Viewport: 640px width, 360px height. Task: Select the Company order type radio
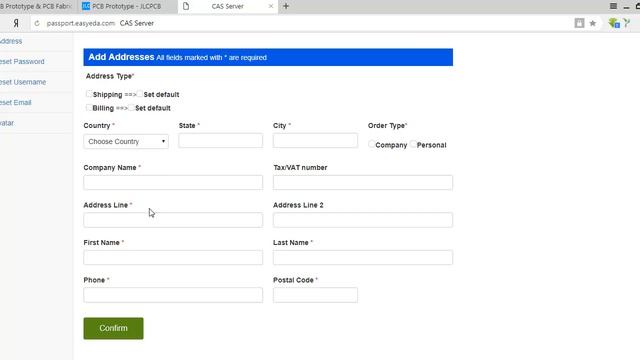[371, 144]
